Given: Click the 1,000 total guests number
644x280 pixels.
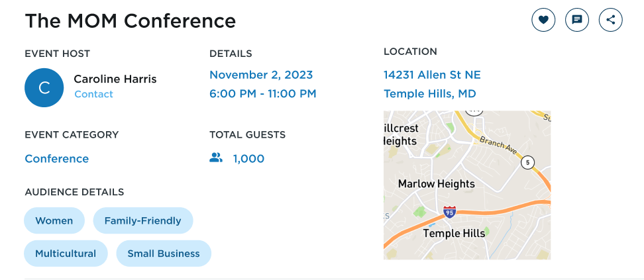Looking at the screenshot, I should [249, 158].
